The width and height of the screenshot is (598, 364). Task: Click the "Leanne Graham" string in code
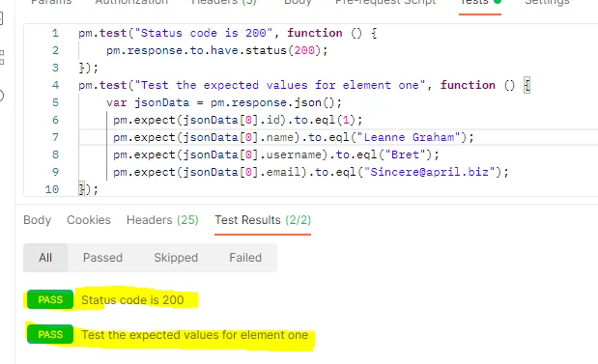point(410,137)
